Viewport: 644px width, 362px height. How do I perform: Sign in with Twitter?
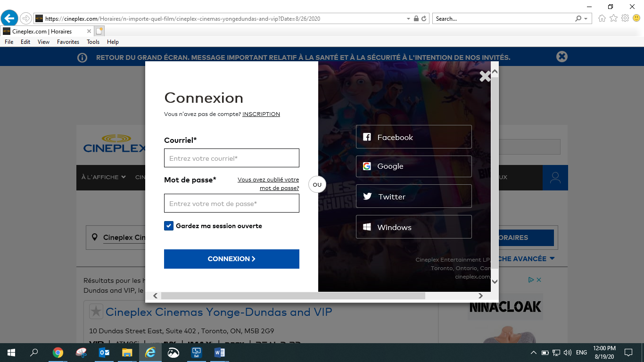413,197
